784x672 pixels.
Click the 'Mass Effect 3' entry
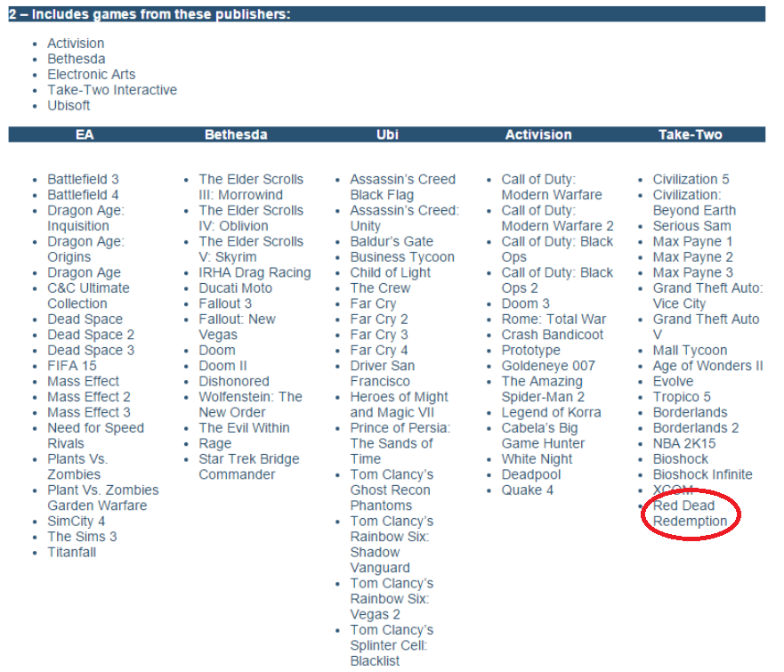(89, 412)
